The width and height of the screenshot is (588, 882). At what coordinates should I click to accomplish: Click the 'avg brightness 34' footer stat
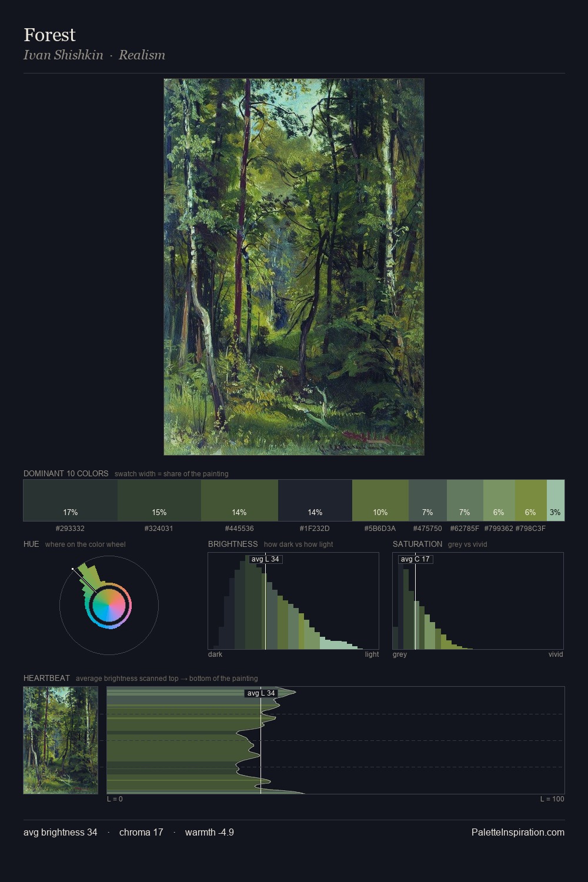click(x=61, y=832)
